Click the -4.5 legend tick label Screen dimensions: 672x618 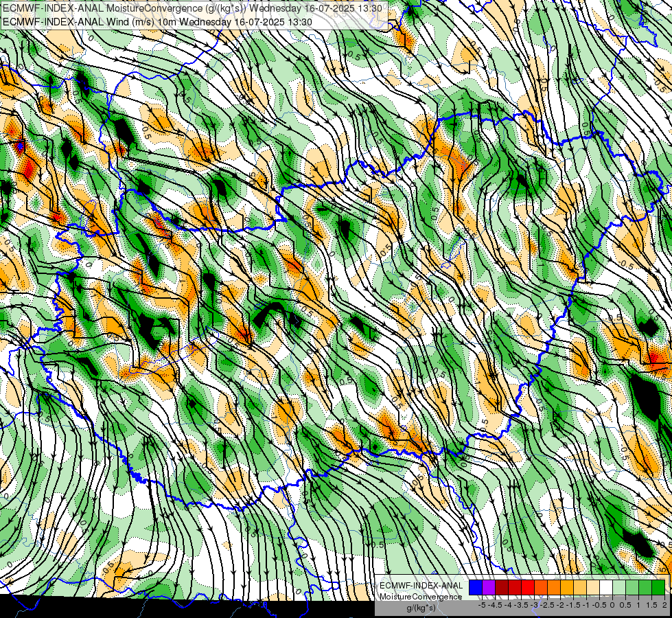coord(495,605)
